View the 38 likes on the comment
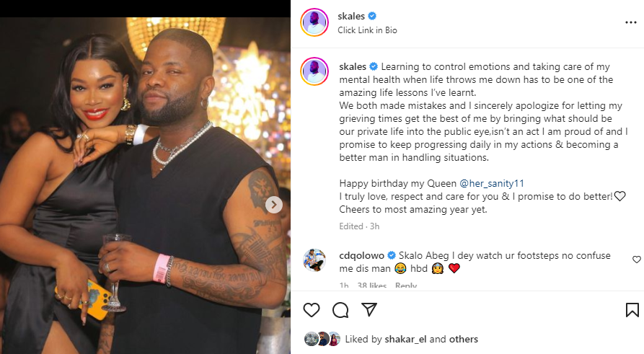 click(371, 286)
